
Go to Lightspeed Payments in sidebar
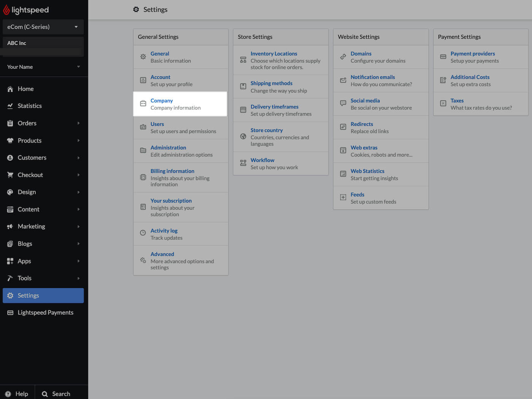[x=45, y=313]
